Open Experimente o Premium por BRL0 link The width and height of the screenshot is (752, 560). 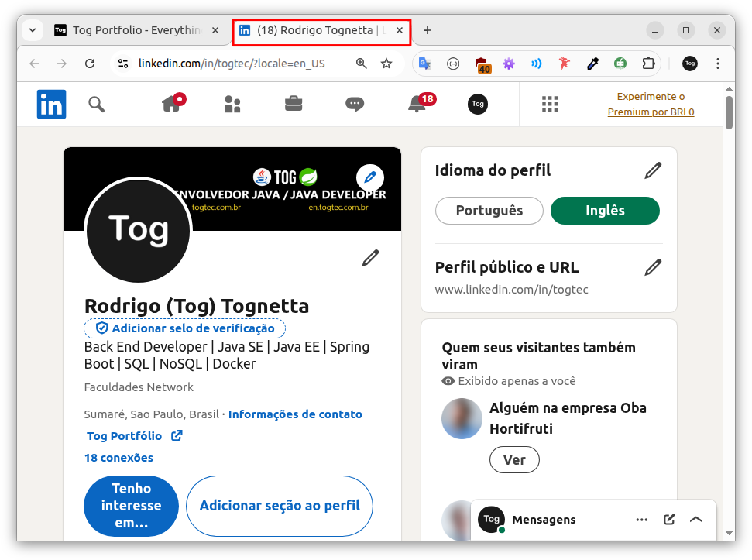(x=651, y=104)
